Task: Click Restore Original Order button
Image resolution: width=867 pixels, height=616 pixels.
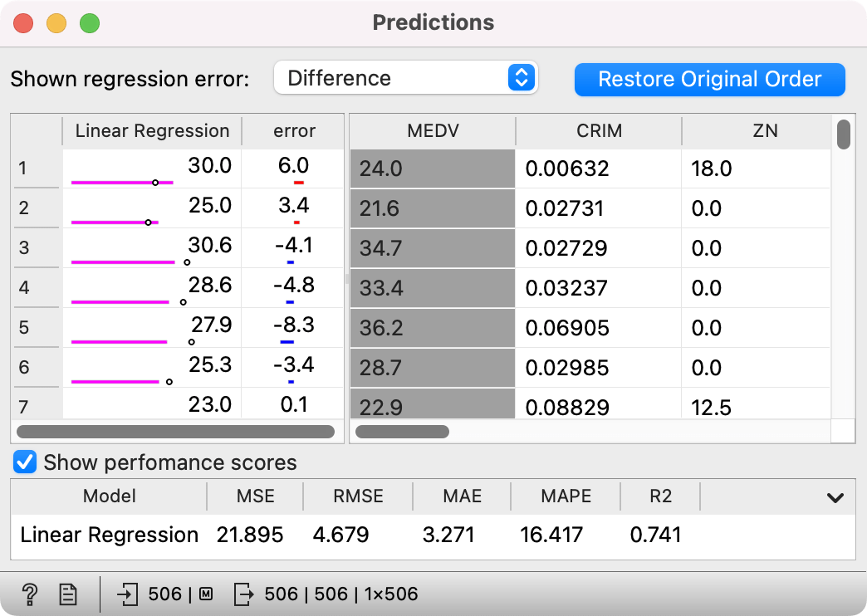Action: pos(709,79)
